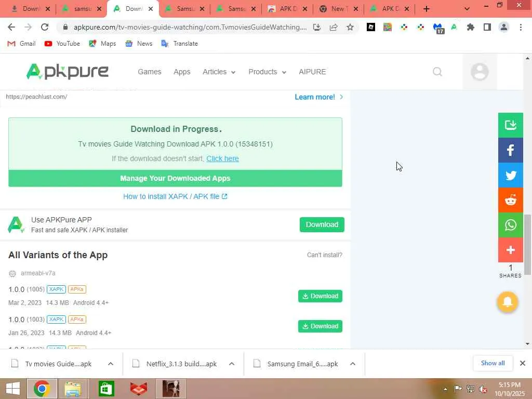Screen dimensions: 532x399
Task: Expand the Products dropdown menu
Action: coord(267,72)
